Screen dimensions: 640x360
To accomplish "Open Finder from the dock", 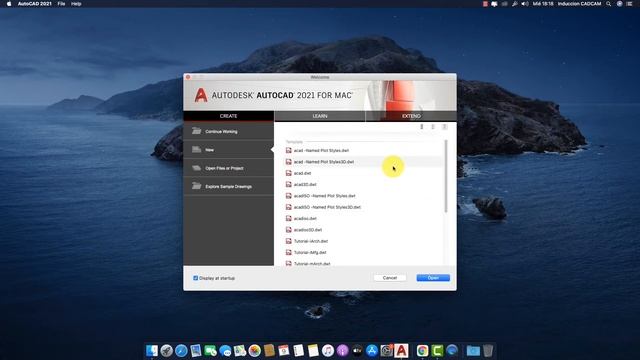I will 152,350.
